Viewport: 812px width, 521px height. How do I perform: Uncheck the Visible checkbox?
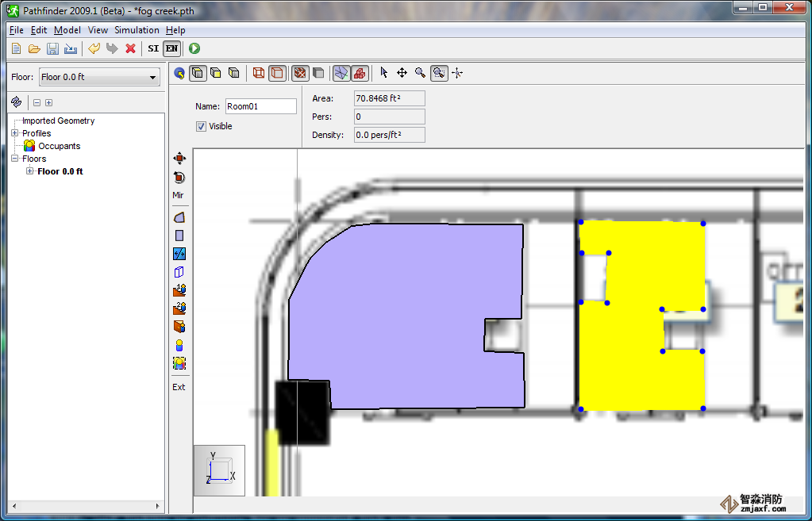pos(202,126)
